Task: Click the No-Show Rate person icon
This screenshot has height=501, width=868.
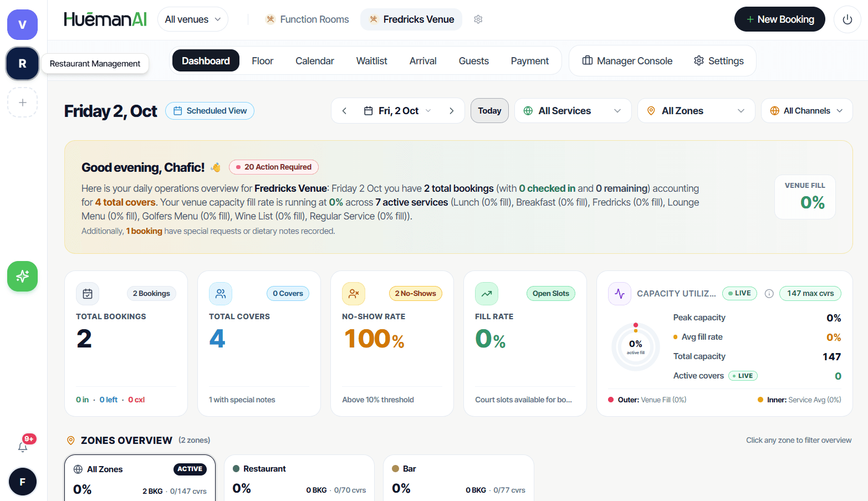Action: (x=354, y=294)
